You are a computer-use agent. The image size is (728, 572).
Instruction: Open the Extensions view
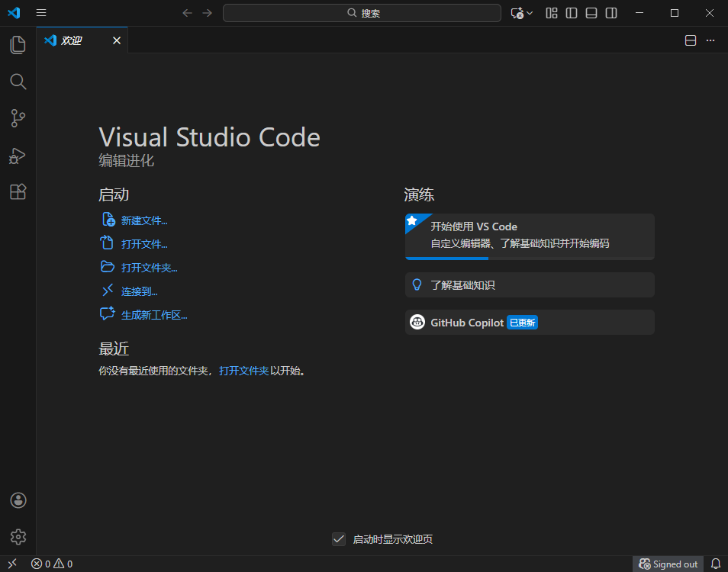(18, 191)
